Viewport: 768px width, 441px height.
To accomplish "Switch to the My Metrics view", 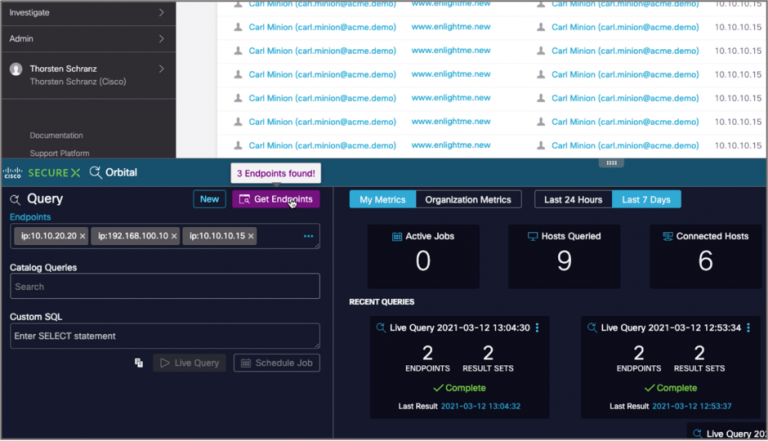I will [x=382, y=199].
